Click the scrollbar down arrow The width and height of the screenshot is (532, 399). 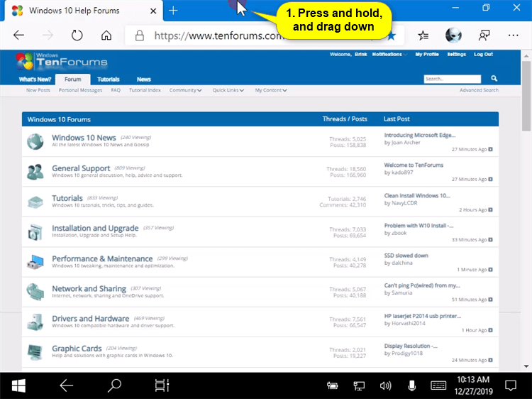526,366
